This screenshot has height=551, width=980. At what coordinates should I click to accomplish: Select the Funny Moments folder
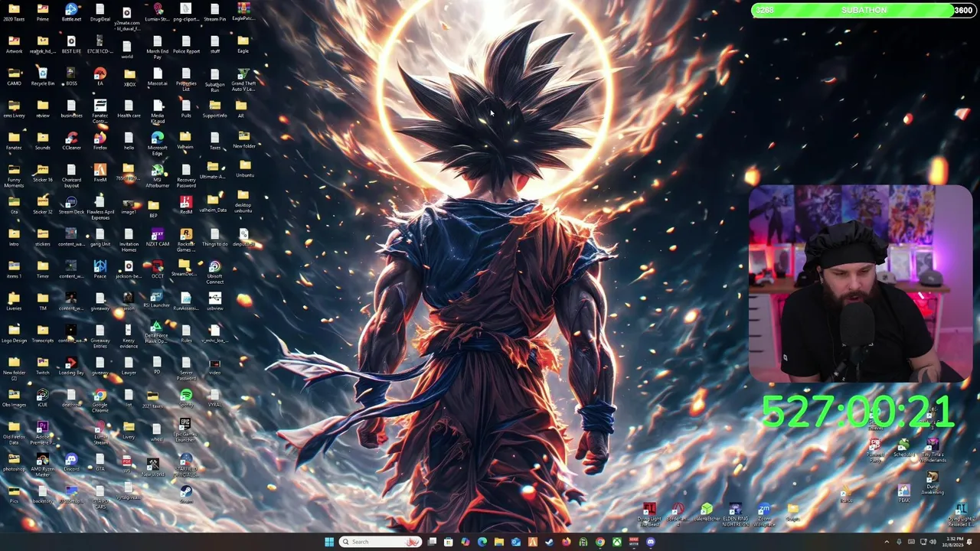tap(14, 175)
